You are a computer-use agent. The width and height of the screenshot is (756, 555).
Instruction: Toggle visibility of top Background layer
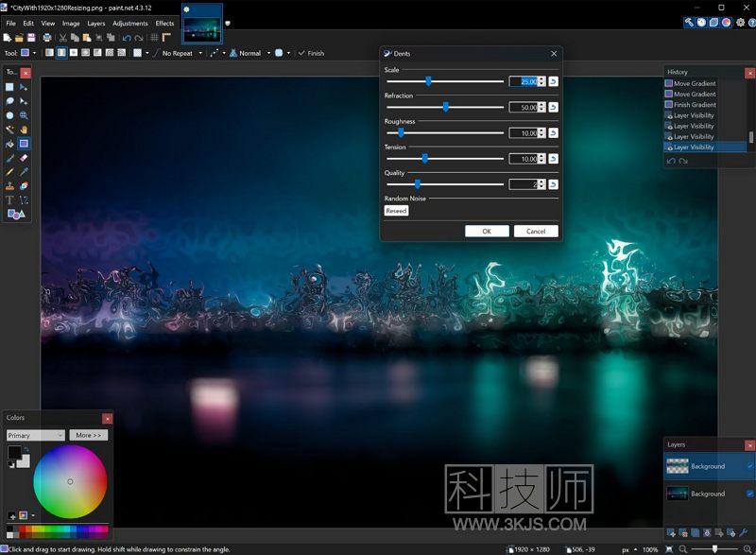pos(749,466)
